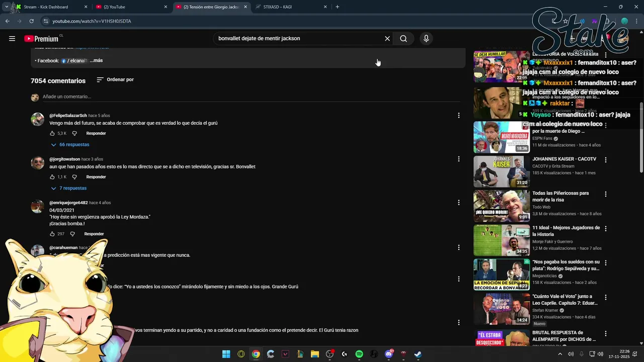Open the YouTube hamburger guide menu
The height and width of the screenshot is (362, 644).
12,39
